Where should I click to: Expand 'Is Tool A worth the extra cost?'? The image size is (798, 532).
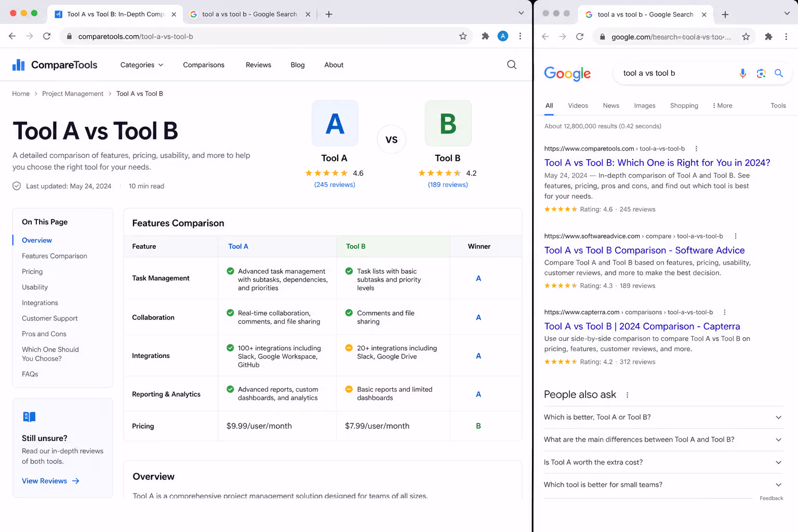663,462
